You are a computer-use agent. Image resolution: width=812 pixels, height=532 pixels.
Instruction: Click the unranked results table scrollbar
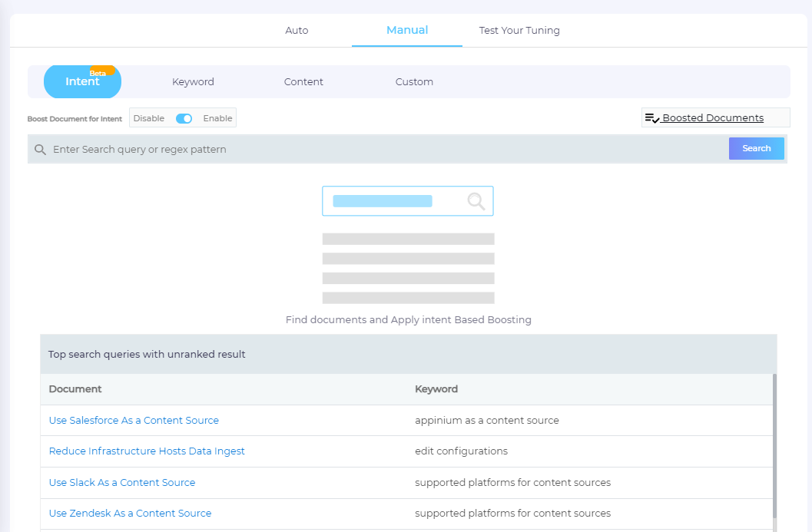pos(775,445)
